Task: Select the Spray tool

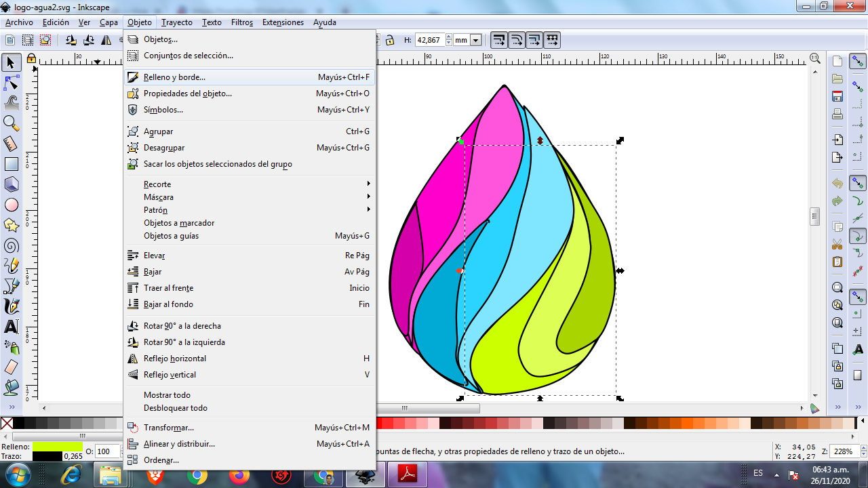Action: pyautogui.click(x=11, y=346)
